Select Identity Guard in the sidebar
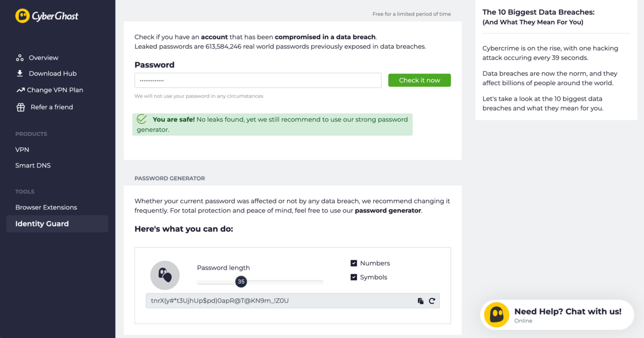This screenshot has height=338, width=644. (x=42, y=224)
